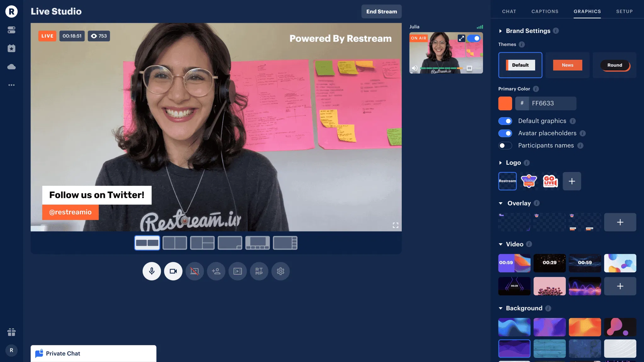The height and width of the screenshot is (362, 644).
Task: Open the gift icon in sidebar
Action: 11,332
